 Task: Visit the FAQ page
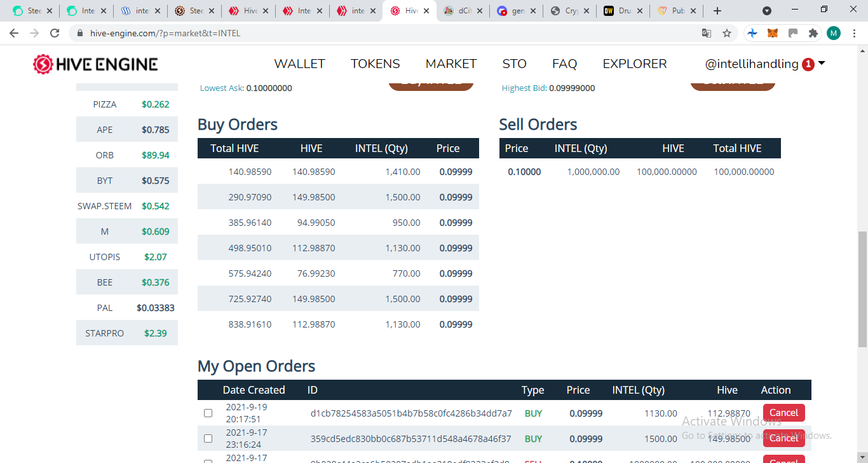coord(564,64)
